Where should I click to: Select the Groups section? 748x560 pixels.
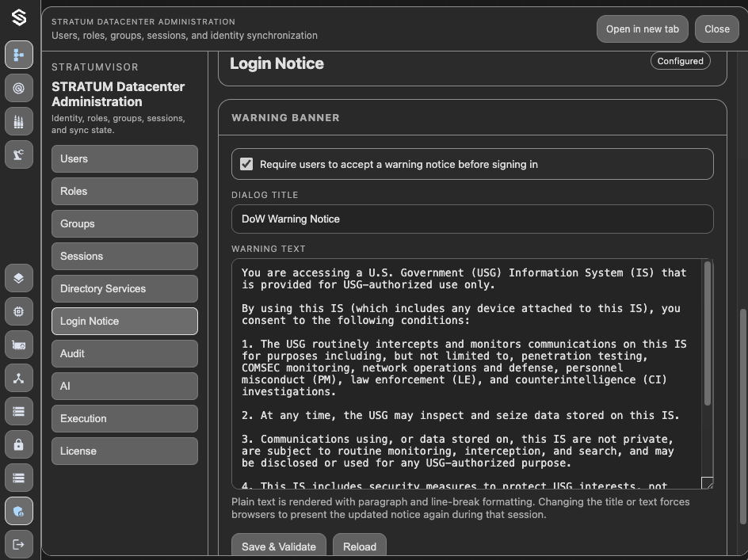click(124, 223)
